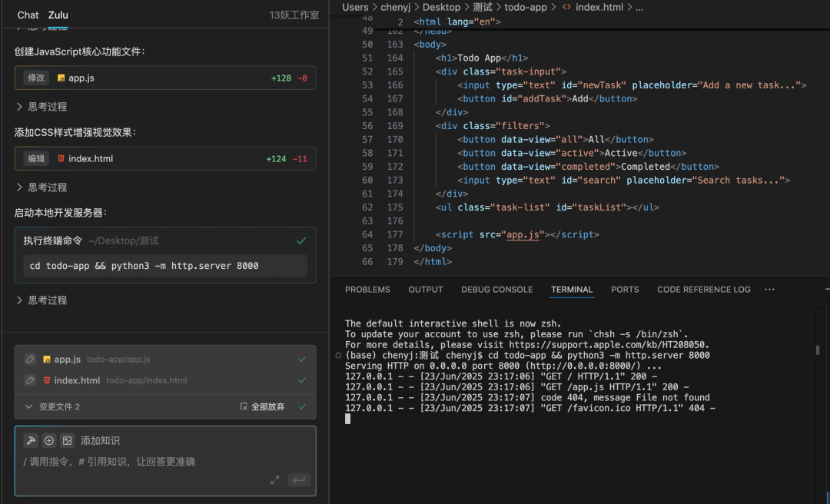Open the PROBLEMS panel tab
This screenshot has width=830, height=504.
pos(367,290)
